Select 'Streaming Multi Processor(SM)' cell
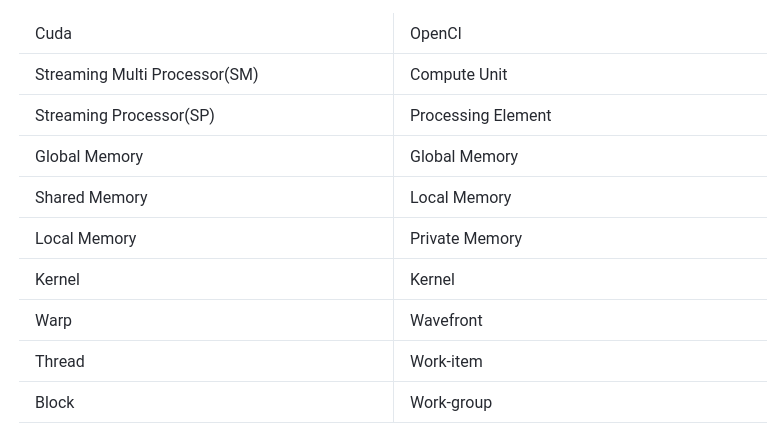This screenshot has height=433, width=784. click(206, 74)
